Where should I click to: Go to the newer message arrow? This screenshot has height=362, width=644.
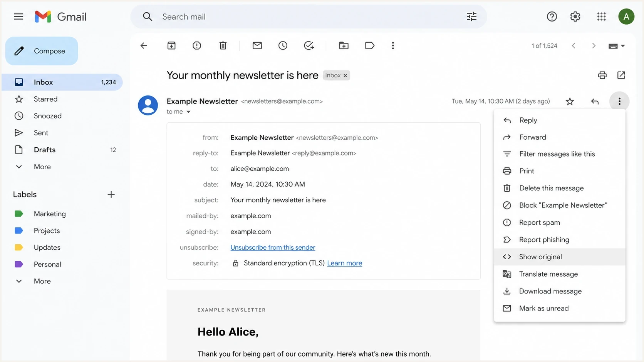point(574,45)
